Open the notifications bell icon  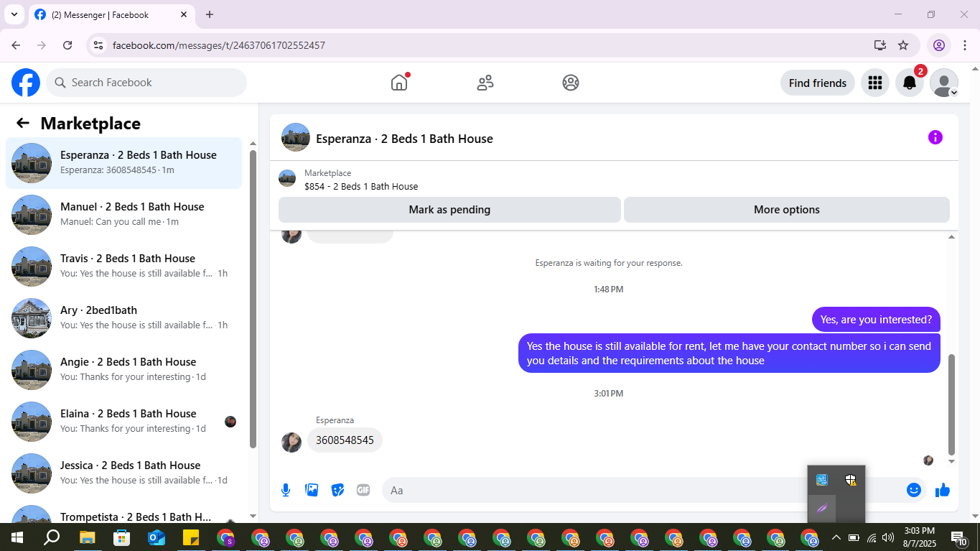point(910,83)
